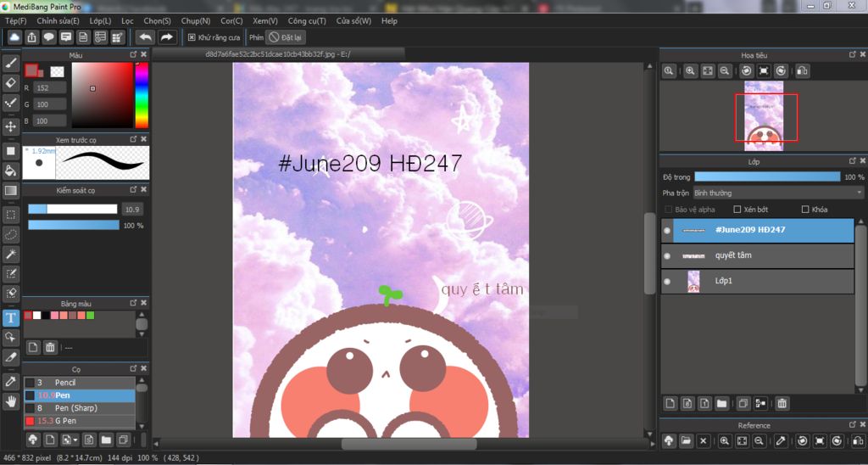Select the Pencil brush
This screenshot has width=868, height=465.
[x=79, y=383]
